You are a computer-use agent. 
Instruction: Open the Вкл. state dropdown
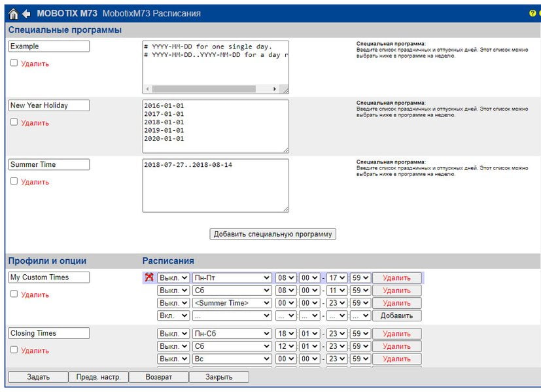(173, 315)
